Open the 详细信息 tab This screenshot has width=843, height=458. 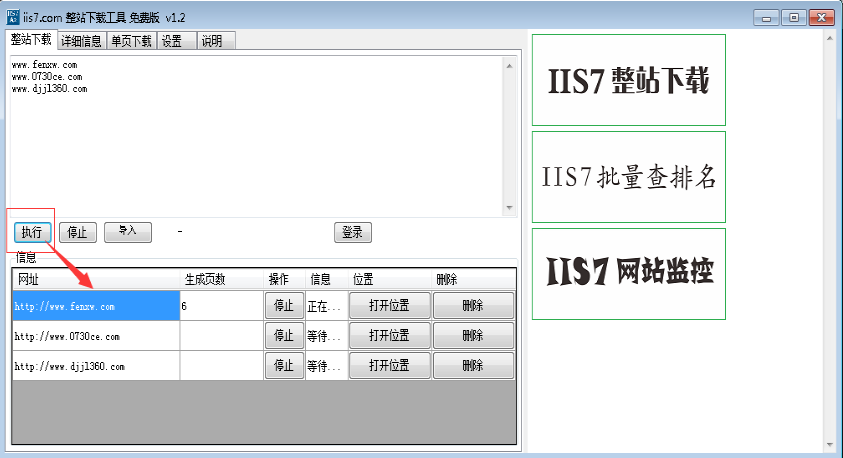81,41
